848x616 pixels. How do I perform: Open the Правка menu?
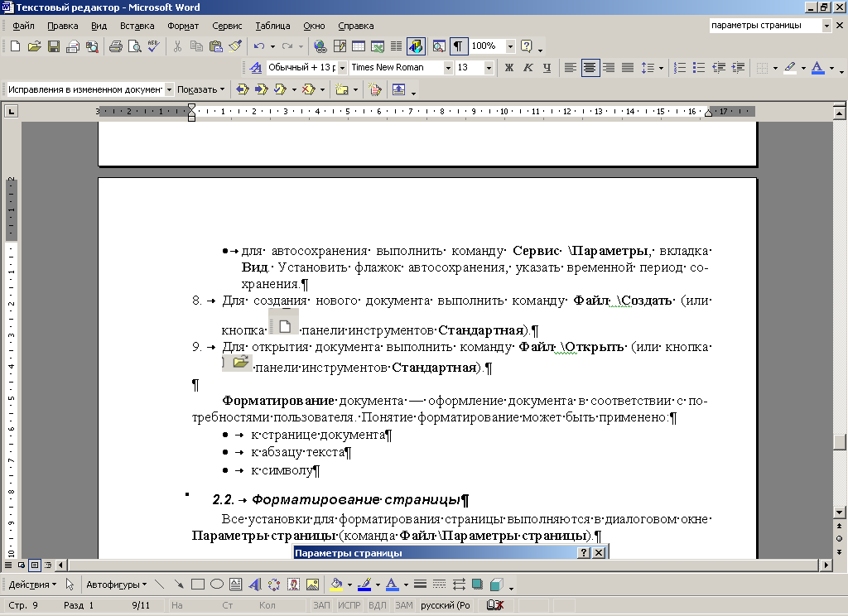63,26
